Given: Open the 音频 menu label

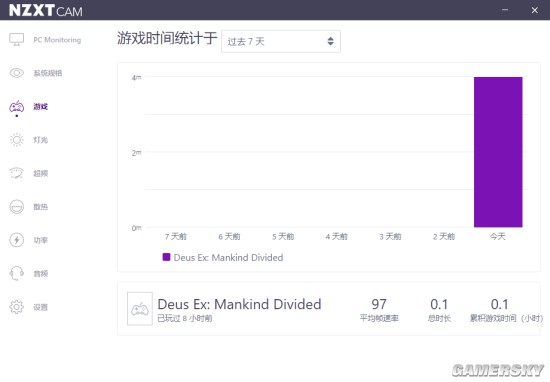Looking at the screenshot, I should 40,273.
